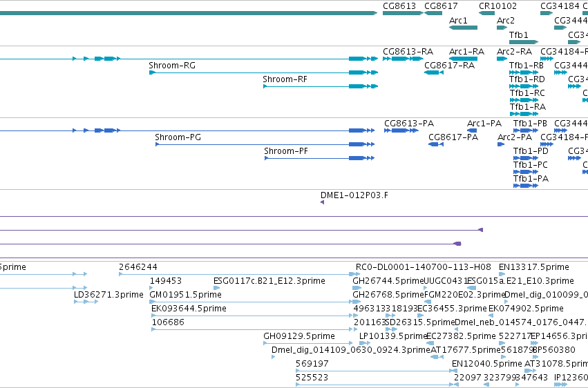588x388 pixels.
Task: Click the Shroom-RG transcript label
Action: 172,66
